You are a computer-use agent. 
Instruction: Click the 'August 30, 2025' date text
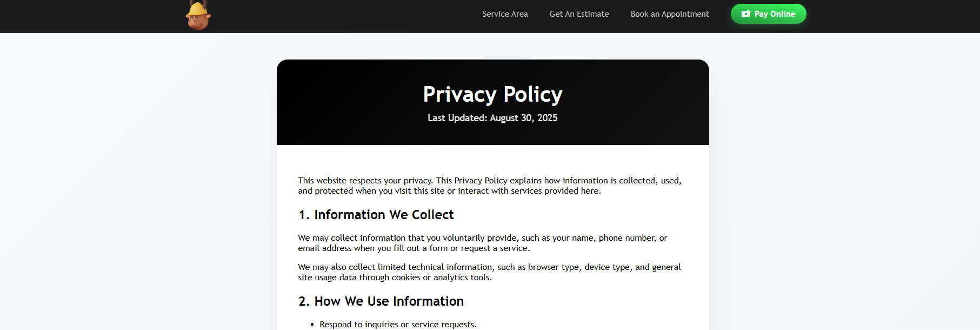pos(523,118)
